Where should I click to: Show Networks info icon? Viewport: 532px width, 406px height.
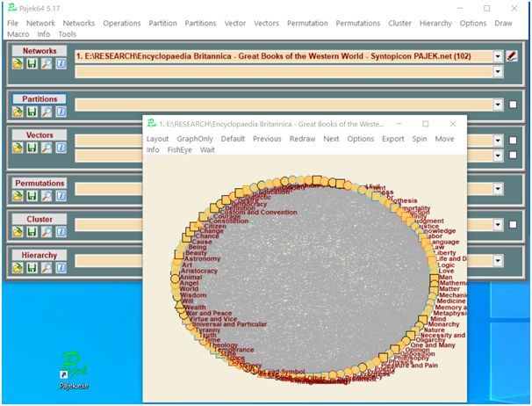[x=61, y=63]
